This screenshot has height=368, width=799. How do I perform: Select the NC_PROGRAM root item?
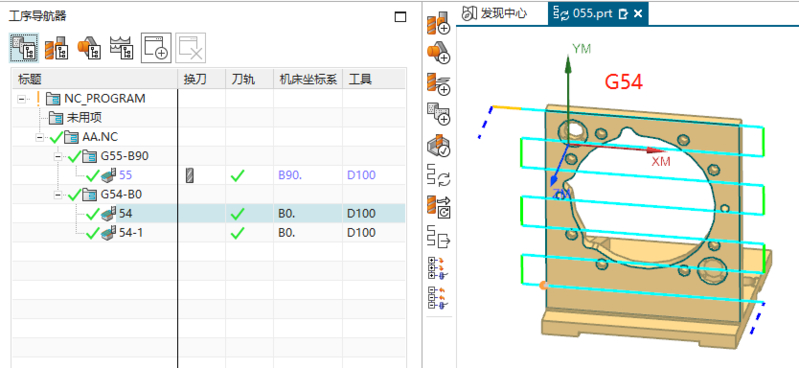click(x=104, y=98)
